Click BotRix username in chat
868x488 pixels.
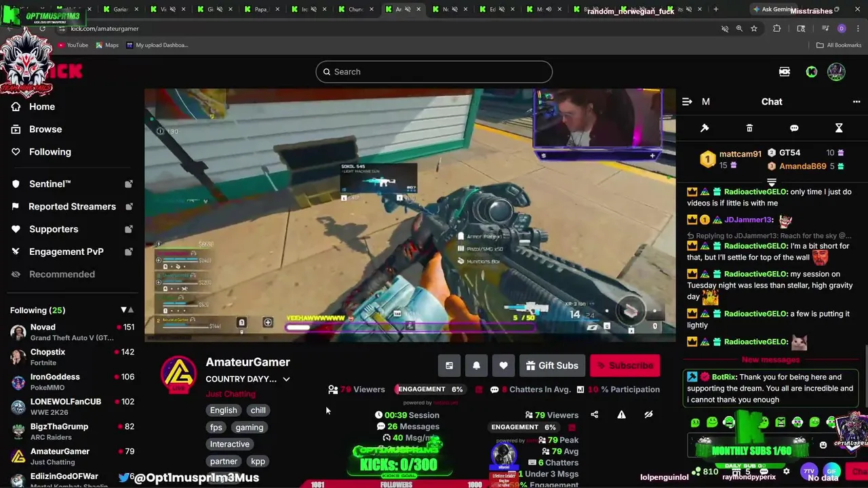(724, 377)
